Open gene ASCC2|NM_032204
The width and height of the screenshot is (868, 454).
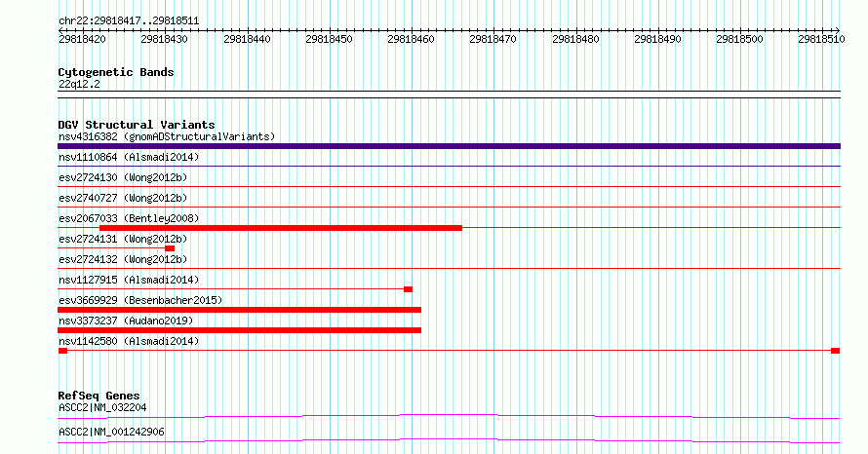102,407
